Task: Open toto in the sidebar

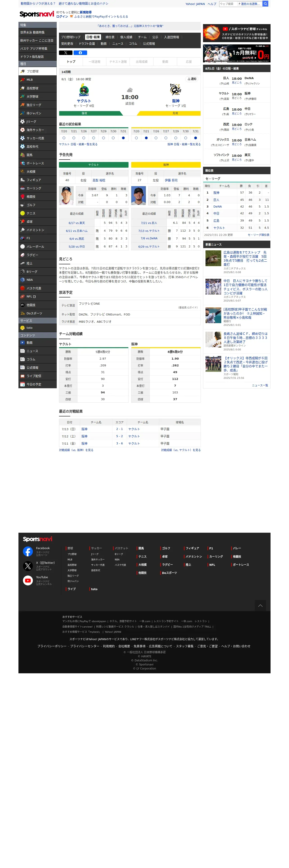Action: [37, 328]
